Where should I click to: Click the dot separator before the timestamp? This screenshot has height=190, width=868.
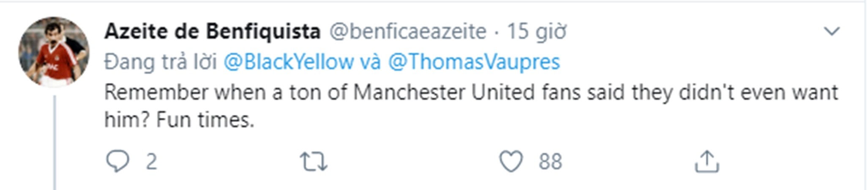[x=496, y=32]
